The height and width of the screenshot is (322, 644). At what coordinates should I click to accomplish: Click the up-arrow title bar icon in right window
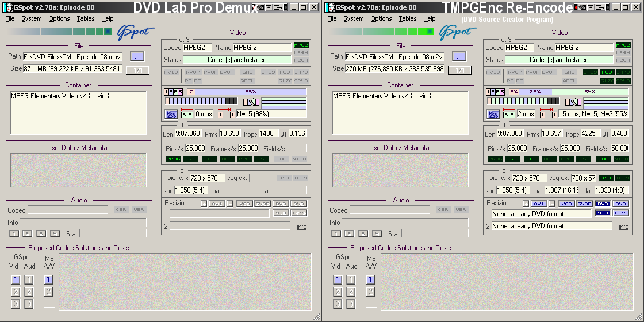tap(592, 7)
